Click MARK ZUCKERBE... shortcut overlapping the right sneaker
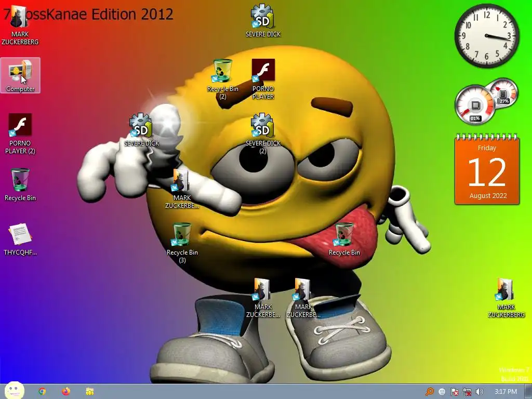The height and width of the screenshot is (399, 532). pyautogui.click(x=303, y=298)
